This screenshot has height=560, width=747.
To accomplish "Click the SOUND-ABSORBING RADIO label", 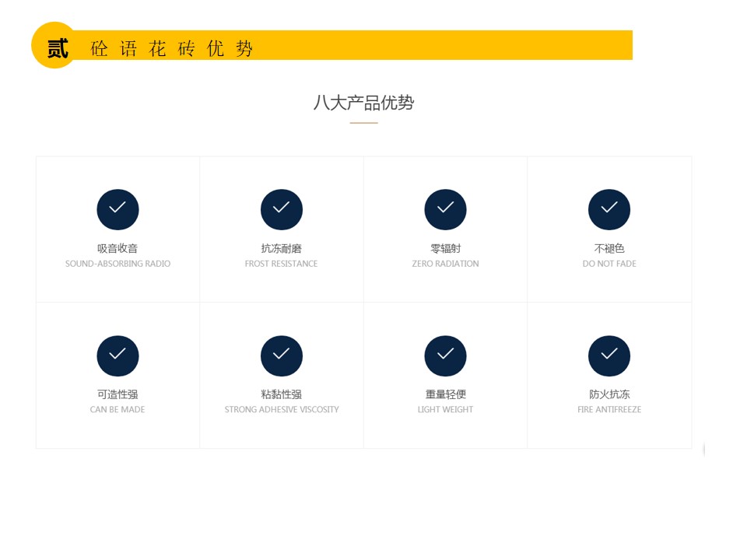I will [117, 264].
